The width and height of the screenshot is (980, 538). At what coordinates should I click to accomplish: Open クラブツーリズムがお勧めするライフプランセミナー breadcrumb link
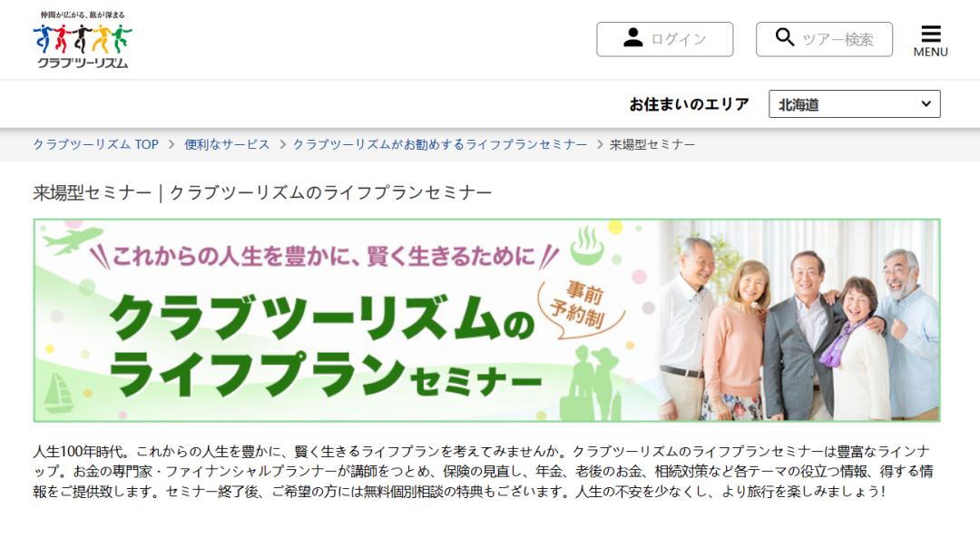(440, 144)
